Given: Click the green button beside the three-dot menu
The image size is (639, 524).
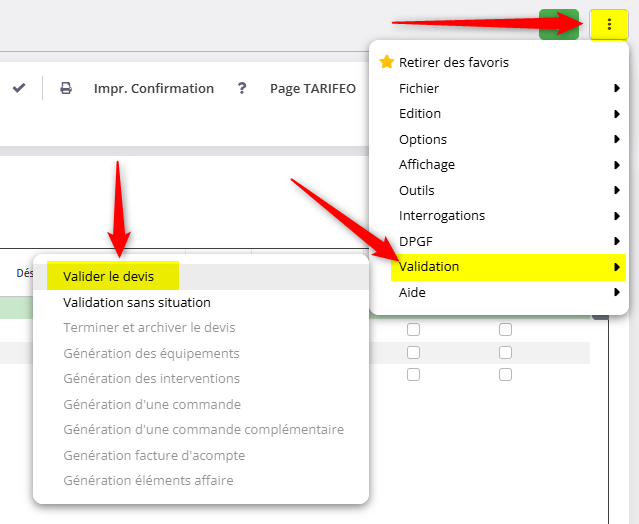Looking at the screenshot, I should pos(559,24).
